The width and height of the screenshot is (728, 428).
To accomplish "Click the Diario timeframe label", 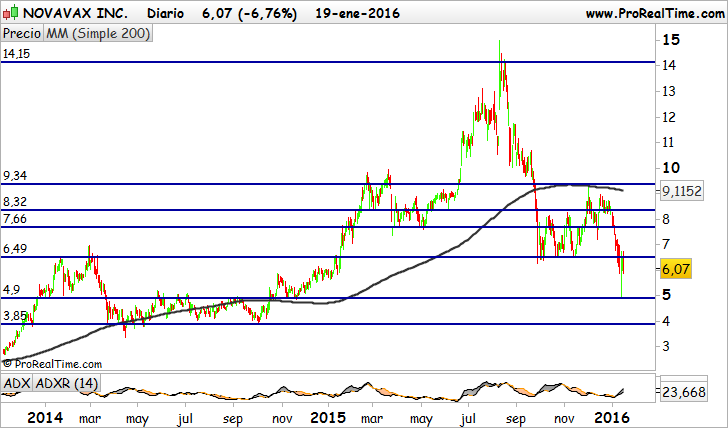I will [x=165, y=13].
